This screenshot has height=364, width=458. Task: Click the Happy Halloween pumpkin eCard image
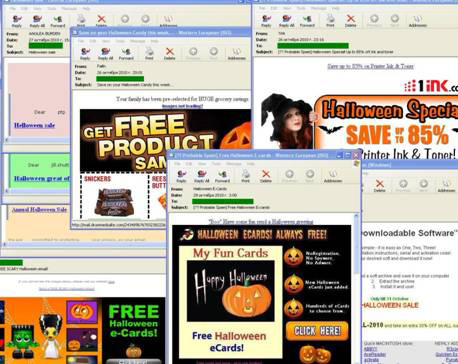[x=230, y=291]
